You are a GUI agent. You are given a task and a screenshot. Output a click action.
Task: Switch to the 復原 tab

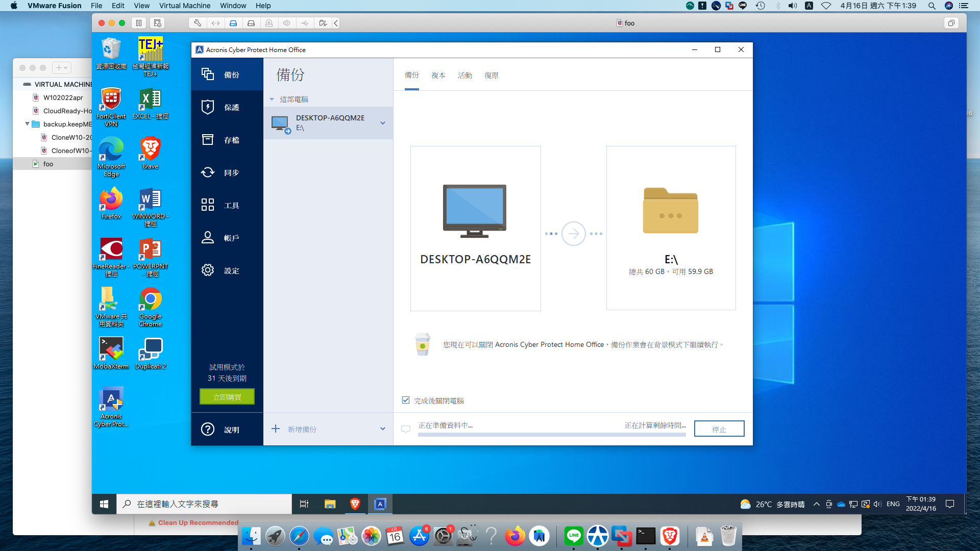tap(491, 76)
